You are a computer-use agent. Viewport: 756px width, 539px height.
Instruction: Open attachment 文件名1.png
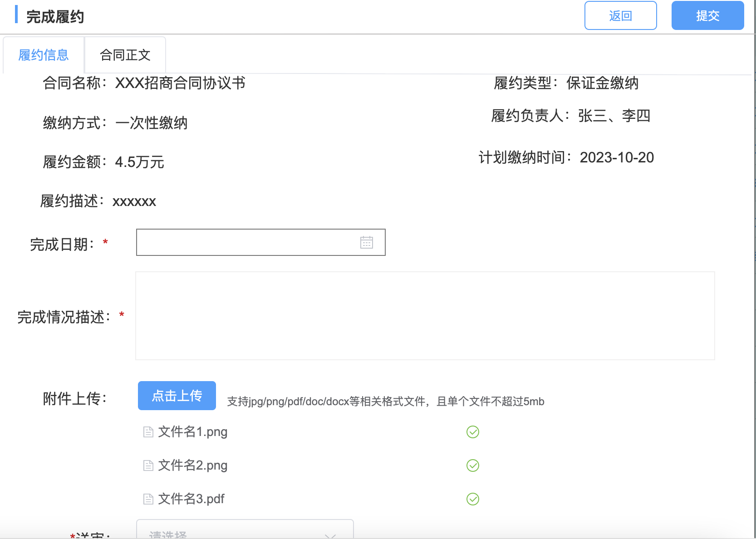pos(193,432)
